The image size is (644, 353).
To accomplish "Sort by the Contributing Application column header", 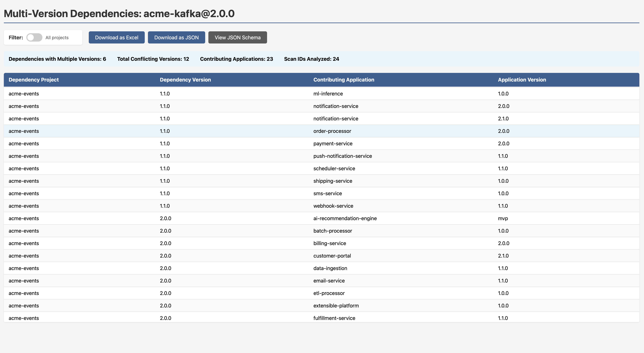I will coord(344,79).
